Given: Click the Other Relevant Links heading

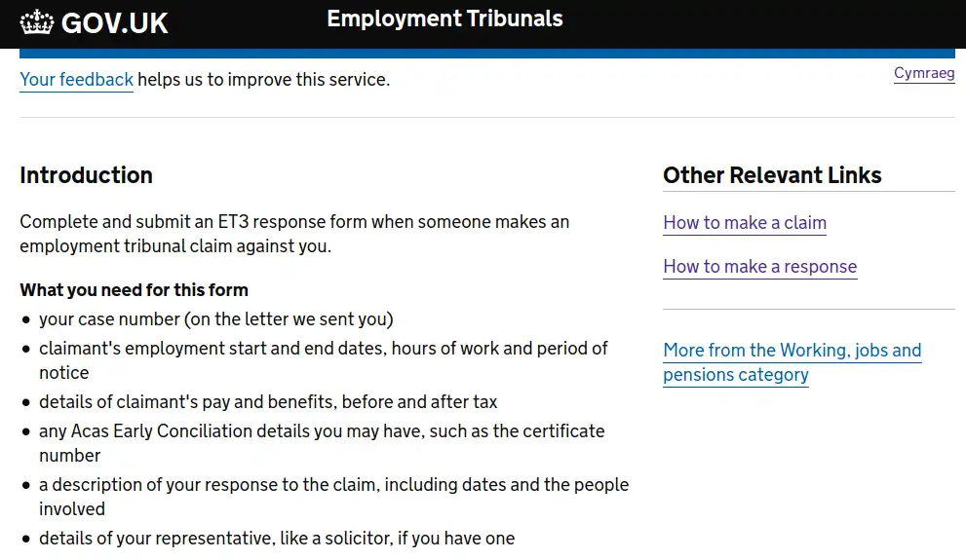Looking at the screenshot, I should click(x=772, y=175).
